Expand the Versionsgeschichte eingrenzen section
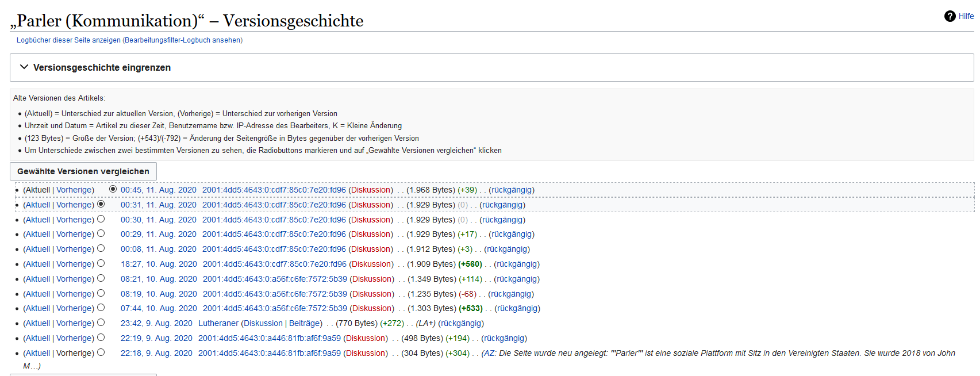This screenshot has height=376, width=980. (x=491, y=67)
